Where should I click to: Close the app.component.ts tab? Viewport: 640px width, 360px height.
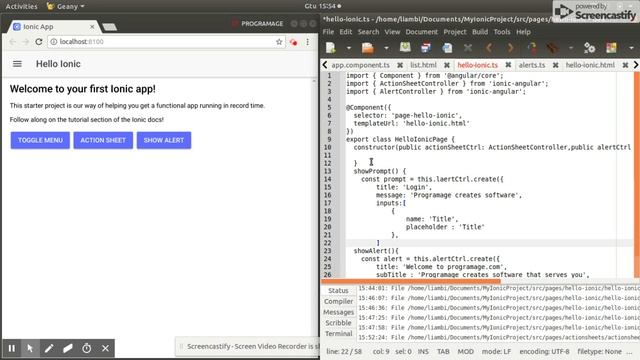point(400,65)
